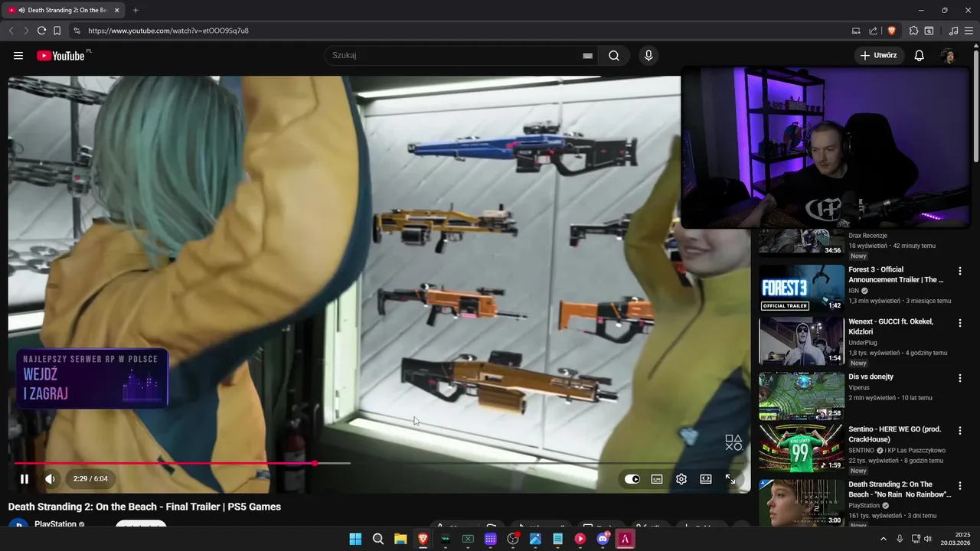Open more options for No Rain No Rainbow video
980x551 pixels.
coord(959,486)
